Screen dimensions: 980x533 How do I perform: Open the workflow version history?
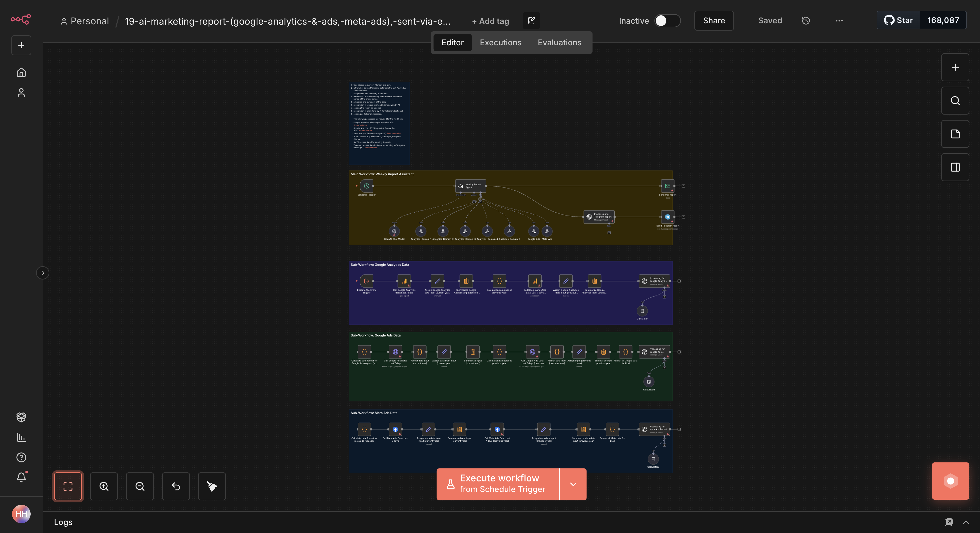click(806, 21)
